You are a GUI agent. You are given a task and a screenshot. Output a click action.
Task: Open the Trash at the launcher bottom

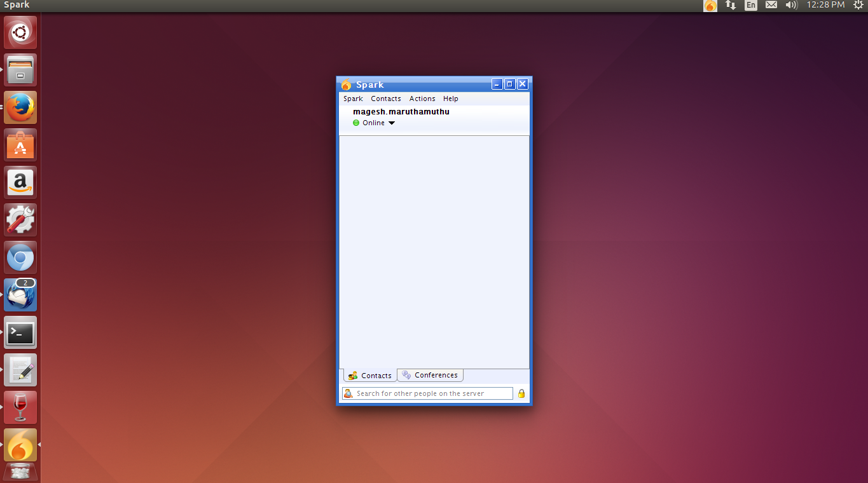[x=20, y=473]
